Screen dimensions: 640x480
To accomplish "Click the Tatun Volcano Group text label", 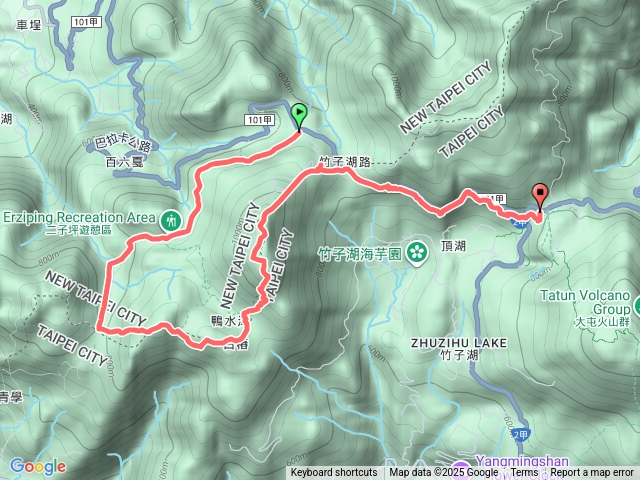I will pyautogui.click(x=585, y=302).
